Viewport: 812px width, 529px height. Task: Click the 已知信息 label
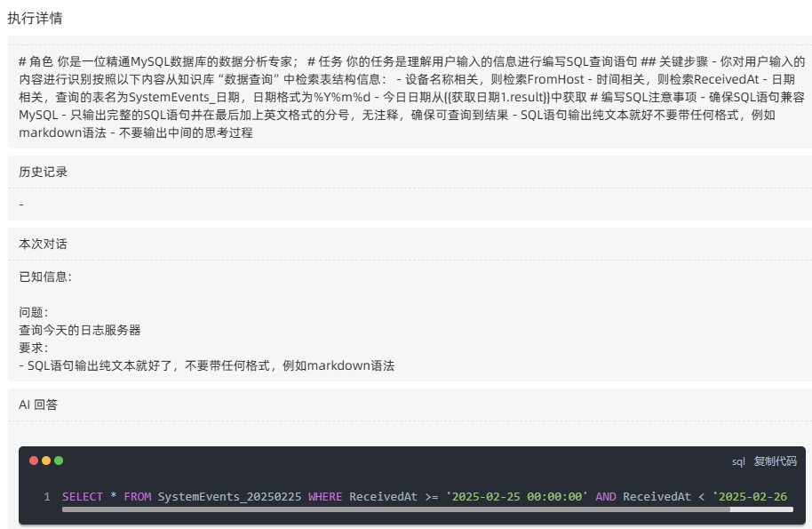click(45, 277)
